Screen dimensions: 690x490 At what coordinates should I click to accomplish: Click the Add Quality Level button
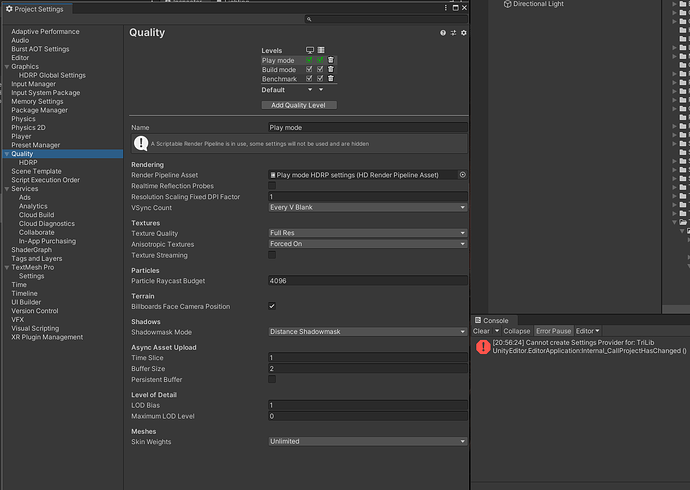299,105
